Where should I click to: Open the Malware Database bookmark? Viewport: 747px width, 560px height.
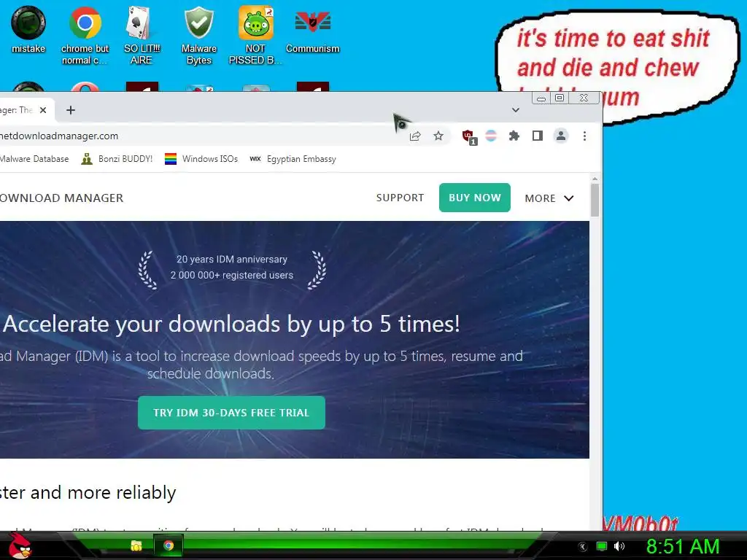coord(34,159)
